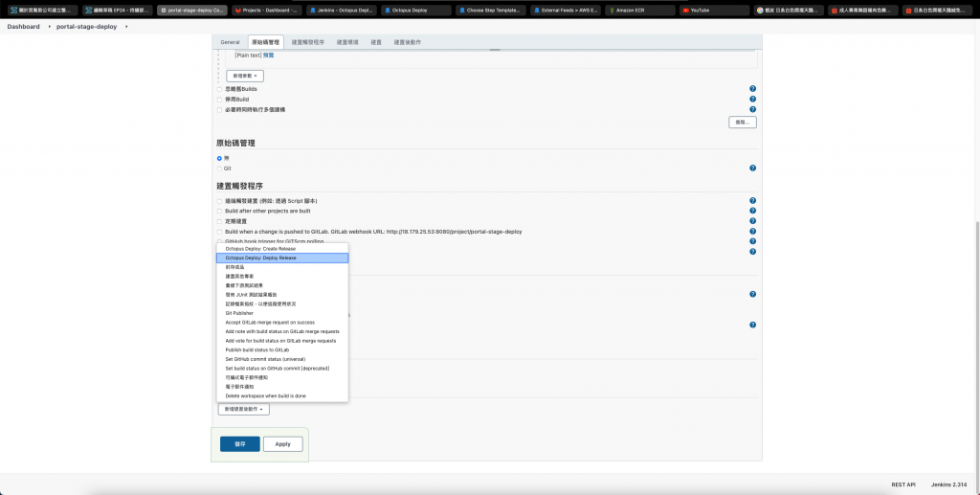The height and width of the screenshot is (495, 980).
Task: Switch to Projects - Dashboard browser tab
Action: [267, 10]
